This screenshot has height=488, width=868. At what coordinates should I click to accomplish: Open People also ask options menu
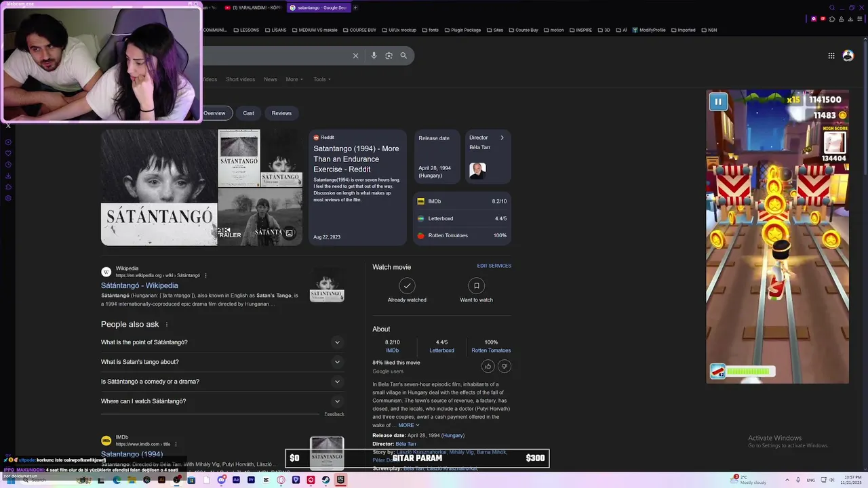coord(167,325)
